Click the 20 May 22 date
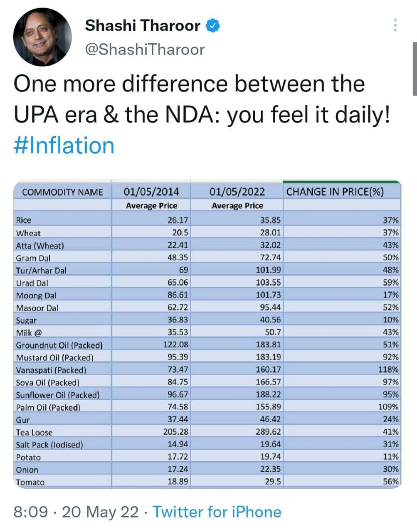417x532 pixels. click(100, 512)
